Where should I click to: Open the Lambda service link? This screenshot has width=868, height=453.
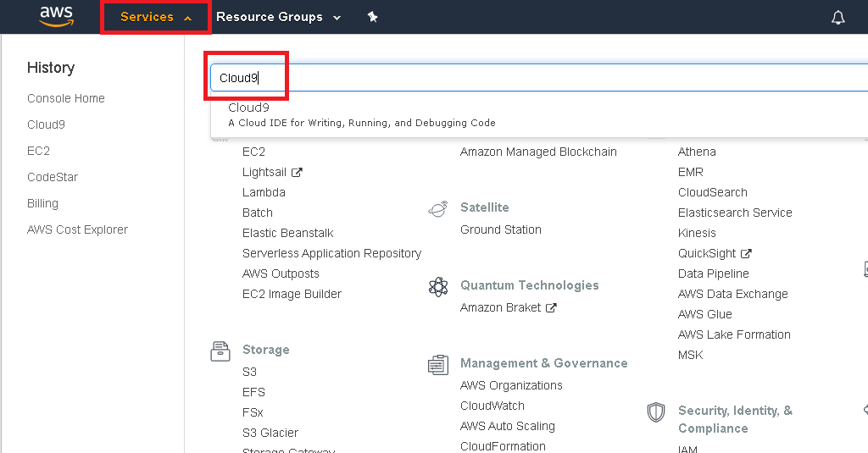click(264, 192)
